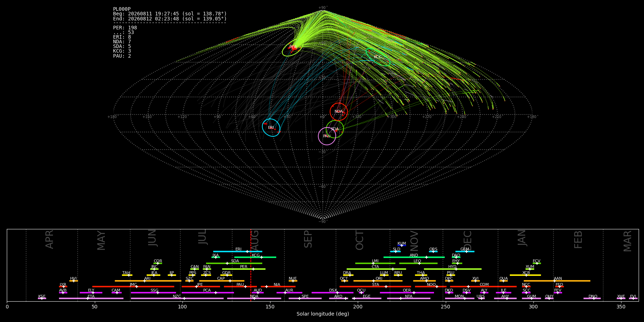Click the red dashed current solar longitude line
This screenshot has width=644, height=322.
[x=251, y=265]
